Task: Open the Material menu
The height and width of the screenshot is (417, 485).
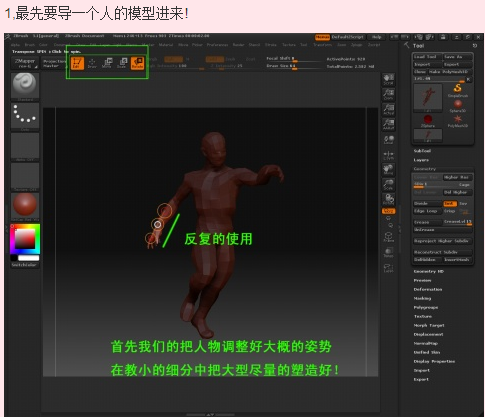Action: point(166,45)
